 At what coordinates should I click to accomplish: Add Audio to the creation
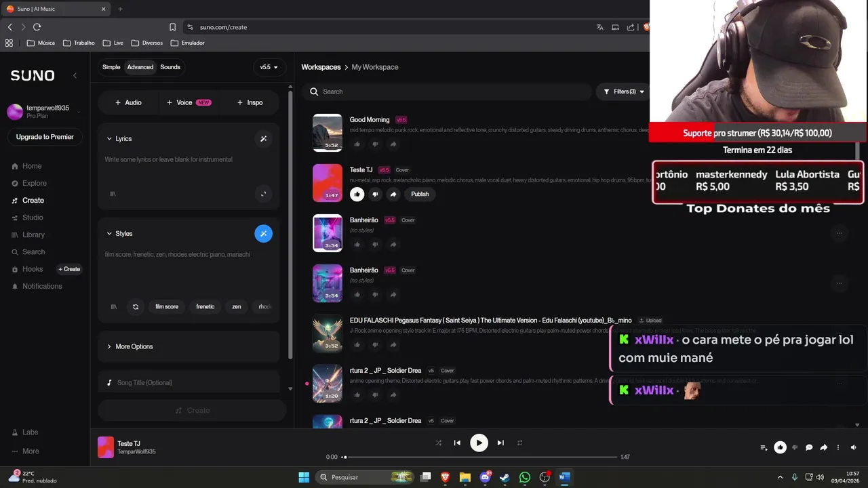click(x=128, y=102)
